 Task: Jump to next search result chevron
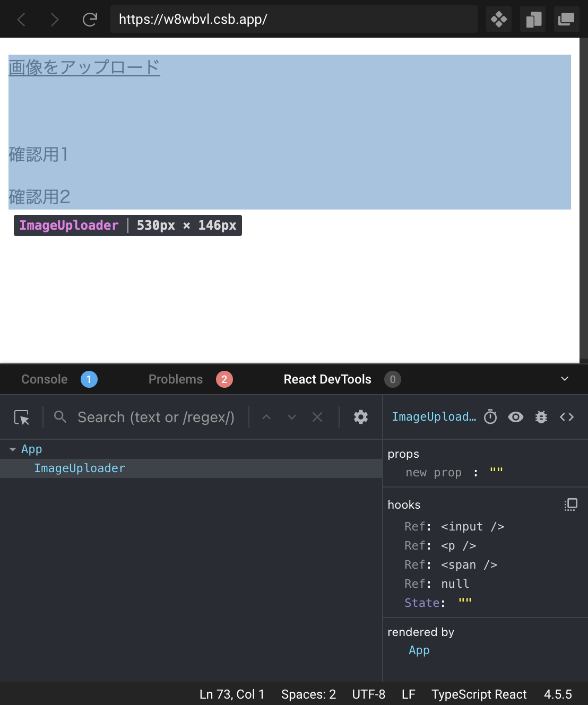tap(292, 417)
